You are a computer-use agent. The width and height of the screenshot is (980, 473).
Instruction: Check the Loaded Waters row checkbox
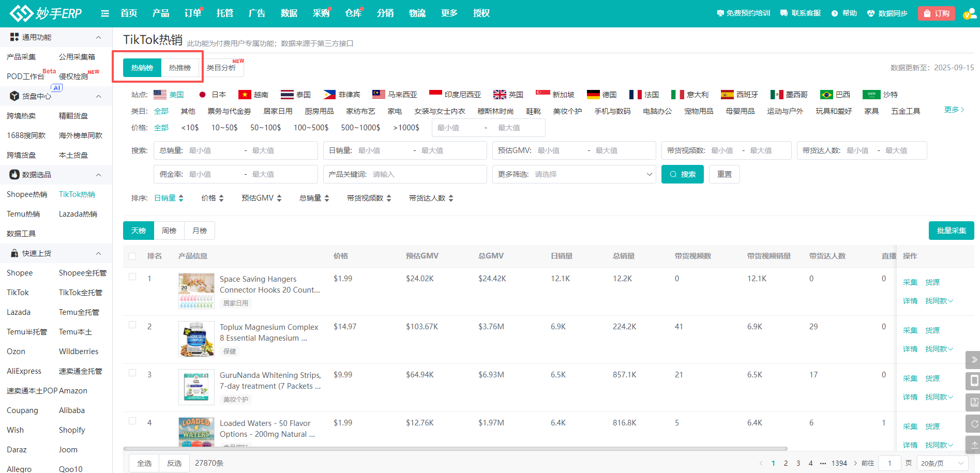[x=132, y=421]
